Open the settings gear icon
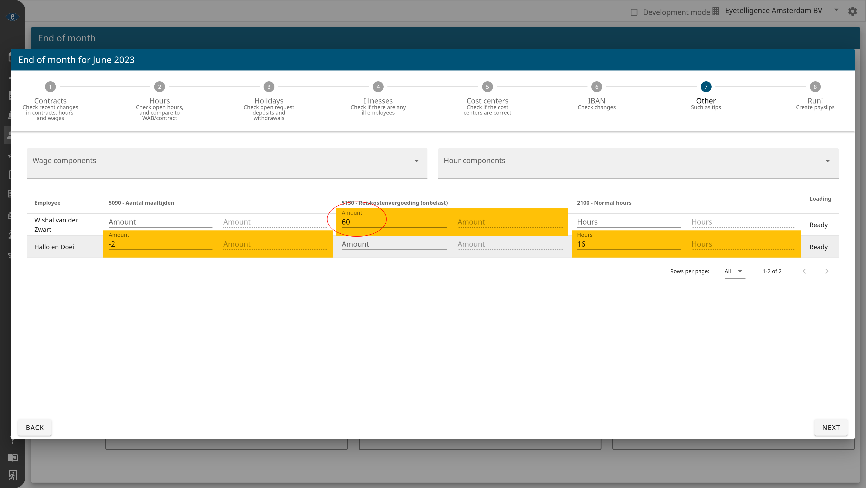The width and height of the screenshot is (868, 488). (x=852, y=12)
